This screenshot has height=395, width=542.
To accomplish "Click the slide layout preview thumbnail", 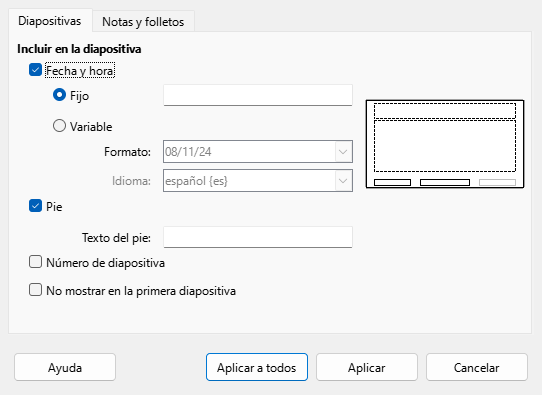I will 445,144.
